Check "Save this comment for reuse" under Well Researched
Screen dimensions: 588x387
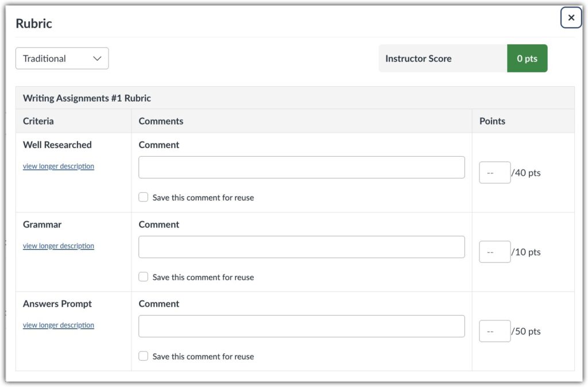click(x=143, y=197)
